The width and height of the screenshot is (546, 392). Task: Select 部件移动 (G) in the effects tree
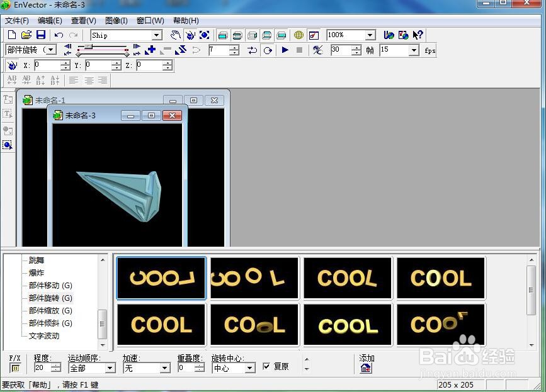coord(50,285)
